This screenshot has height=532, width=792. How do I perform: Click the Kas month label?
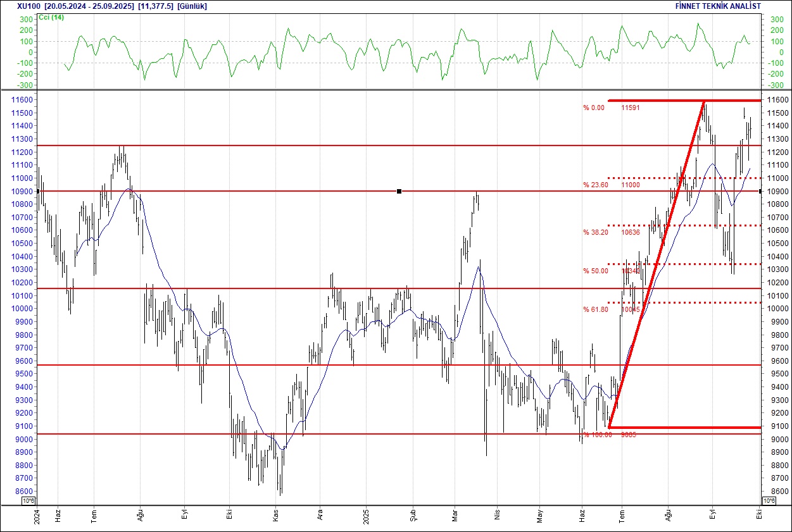(275, 516)
